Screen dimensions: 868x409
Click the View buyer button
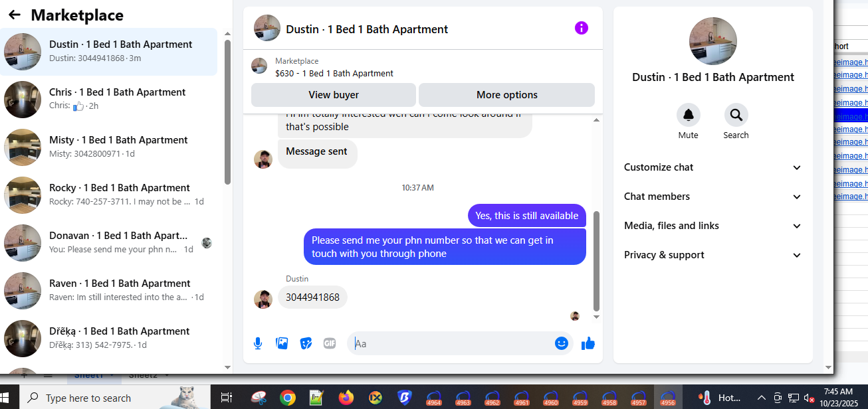click(x=334, y=95)
